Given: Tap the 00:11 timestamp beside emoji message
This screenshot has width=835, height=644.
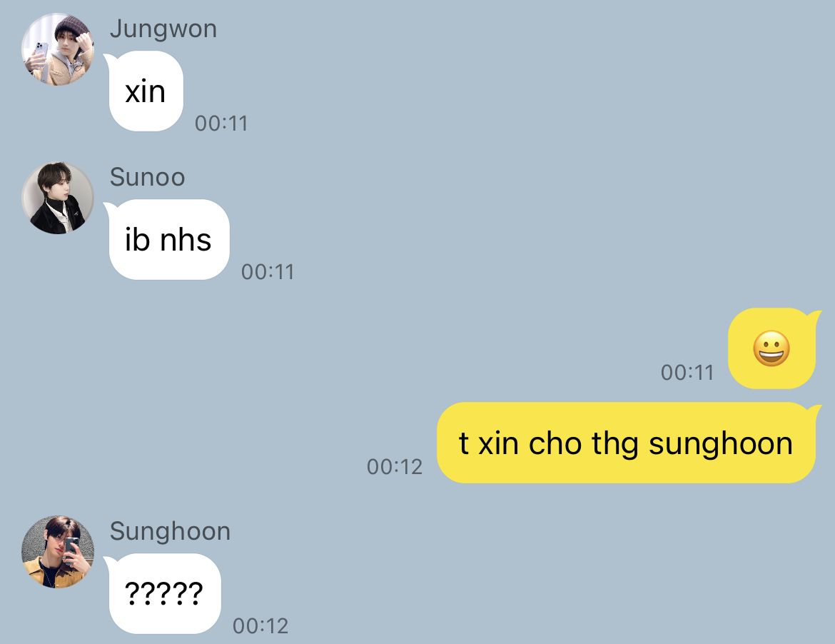Looking at the screenshot, I should 687,373.
